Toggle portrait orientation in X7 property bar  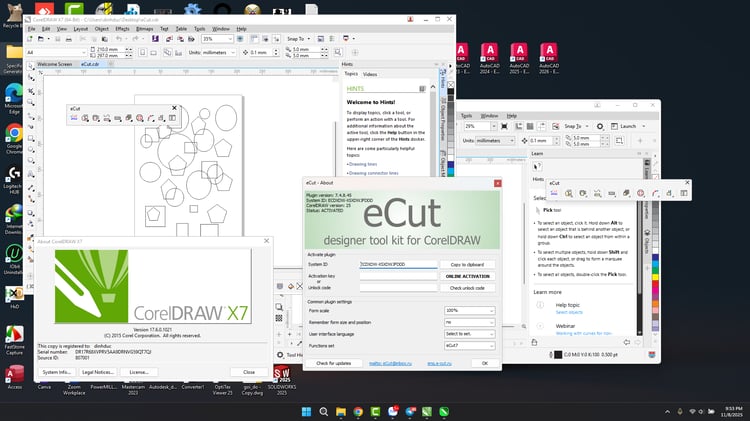click(x=143, y=53)
